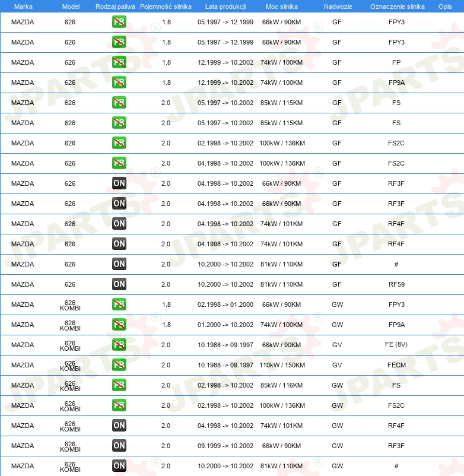Click the Pojemność silnika column header

166,7
